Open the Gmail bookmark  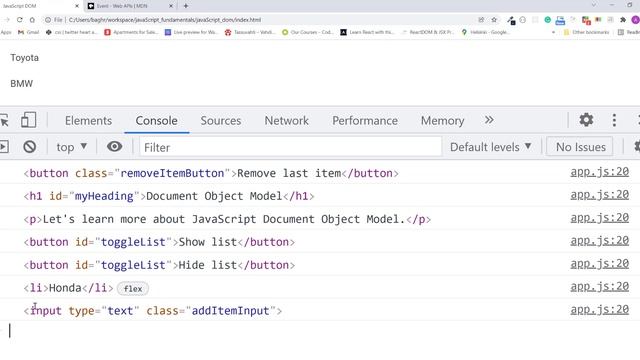point(29,32)
